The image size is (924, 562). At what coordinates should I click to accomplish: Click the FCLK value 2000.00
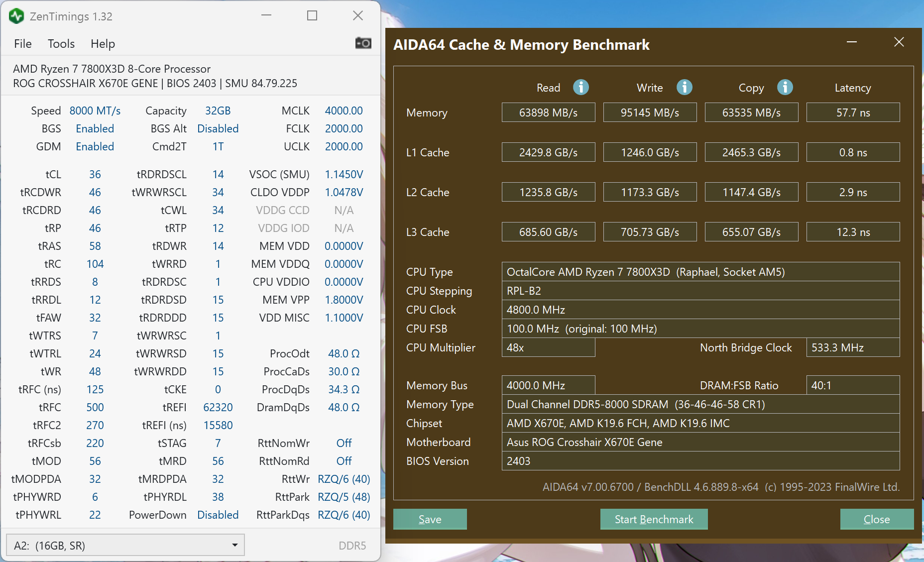click(x=344, y=128)
